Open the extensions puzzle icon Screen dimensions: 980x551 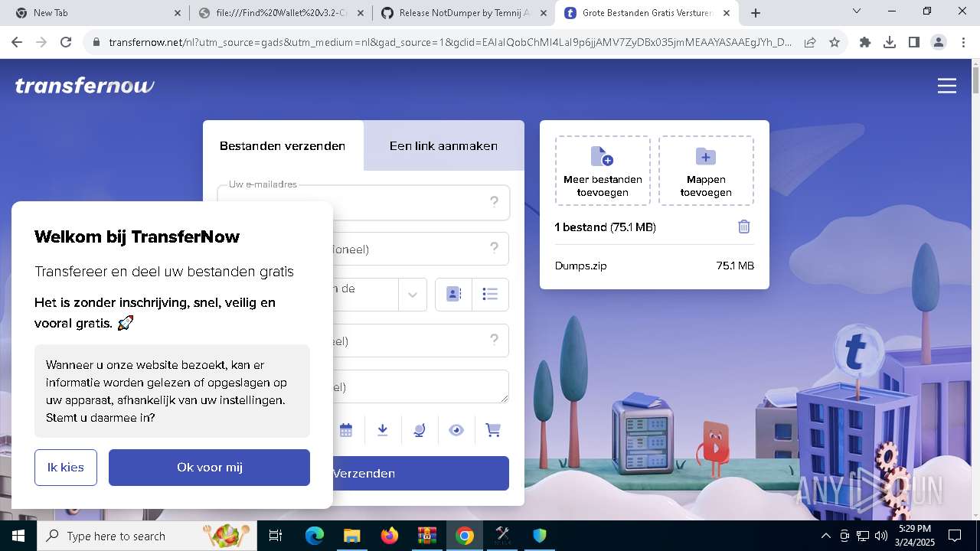pyautogui.click(x=865, y=43)
